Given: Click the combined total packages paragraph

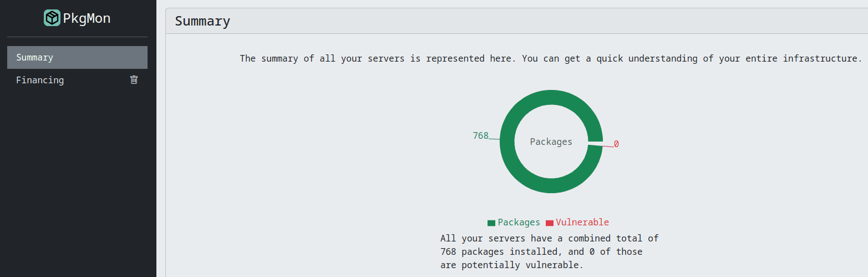Looking at the screenshot, I should click(x=549, y=251).
